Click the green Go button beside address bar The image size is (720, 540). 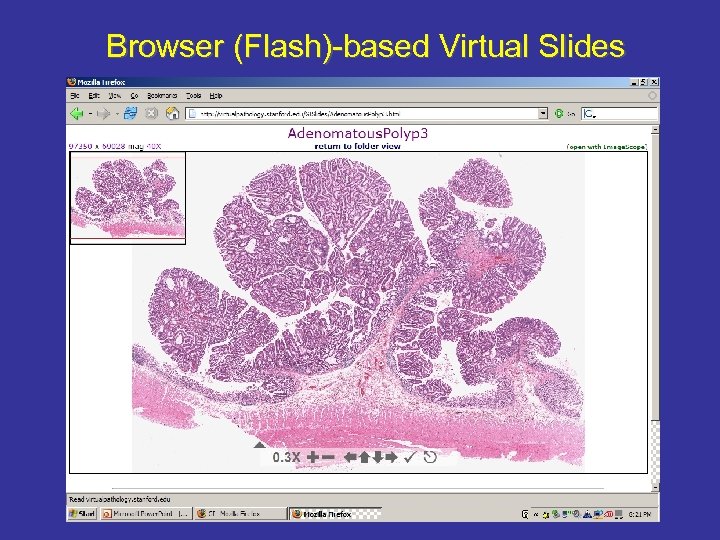559,113
